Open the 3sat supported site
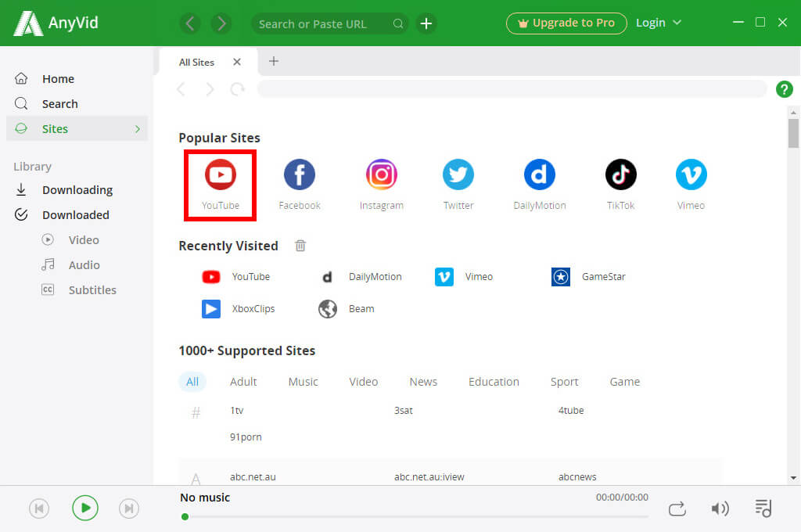The width and height of the screenshot is (801, 532). (x=403, y=411)
